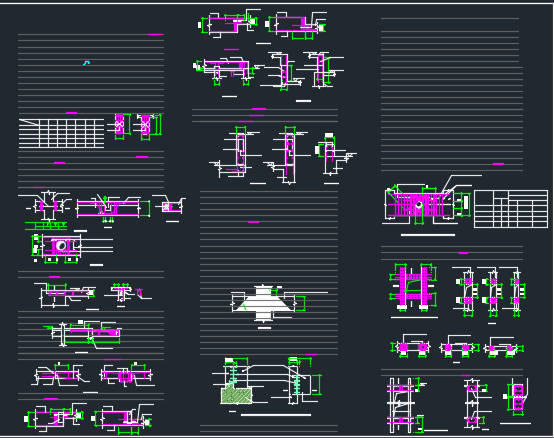Select the white trapezoid footing detail in center
This screenshot has height=438, width=554.
264,303
